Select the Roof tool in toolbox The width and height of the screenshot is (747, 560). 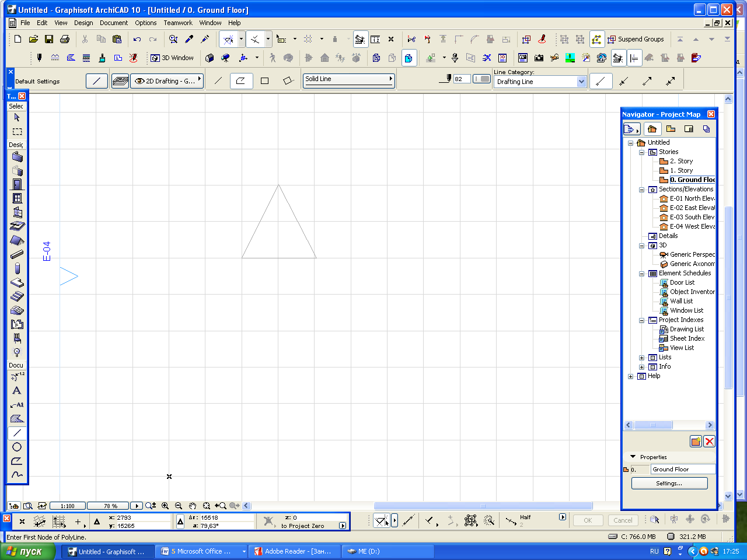click(x=17, y=240)
